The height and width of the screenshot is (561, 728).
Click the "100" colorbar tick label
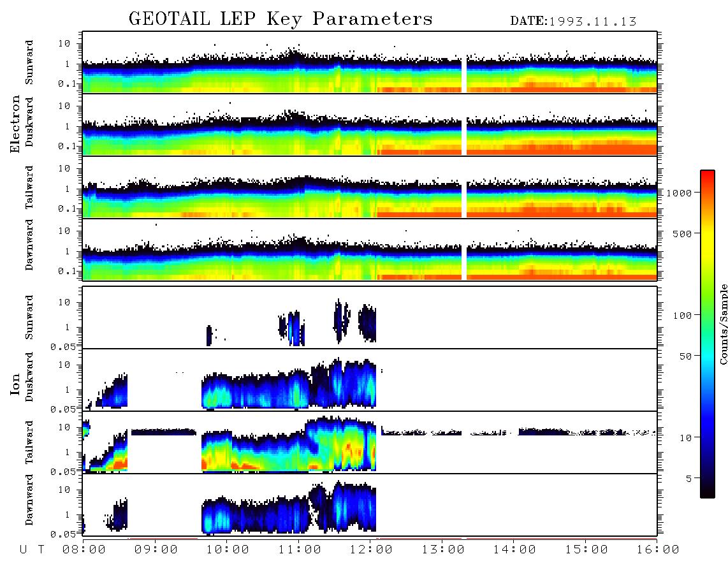[x=683, y=316]
